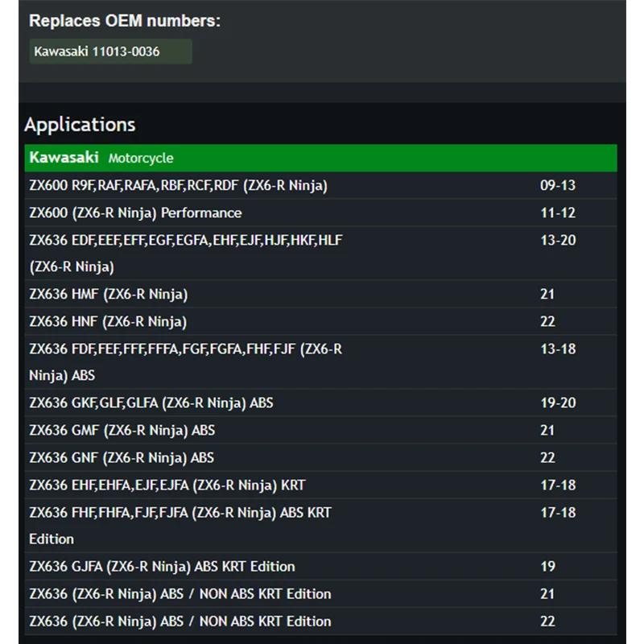Click the 13-20 year value

[x=558, y=240]
